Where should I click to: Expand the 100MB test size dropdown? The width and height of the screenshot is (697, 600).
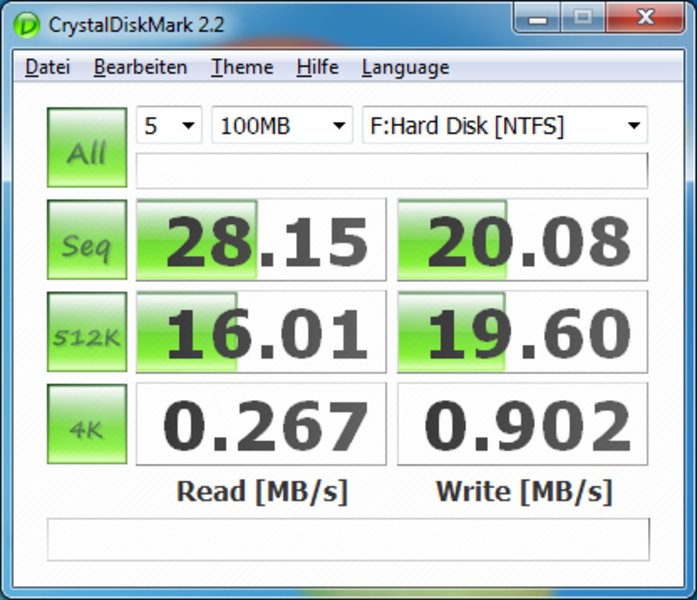(282, 126)
